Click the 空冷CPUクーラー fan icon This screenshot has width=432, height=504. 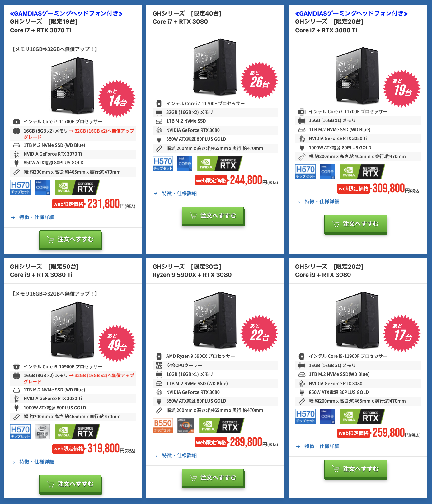point(159,366)
